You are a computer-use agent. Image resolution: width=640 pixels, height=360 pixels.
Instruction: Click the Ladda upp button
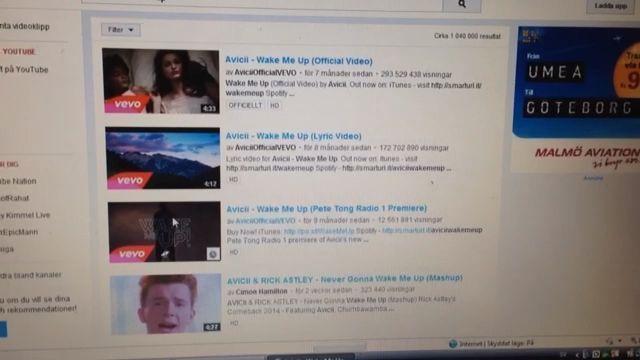click(611, 6)
